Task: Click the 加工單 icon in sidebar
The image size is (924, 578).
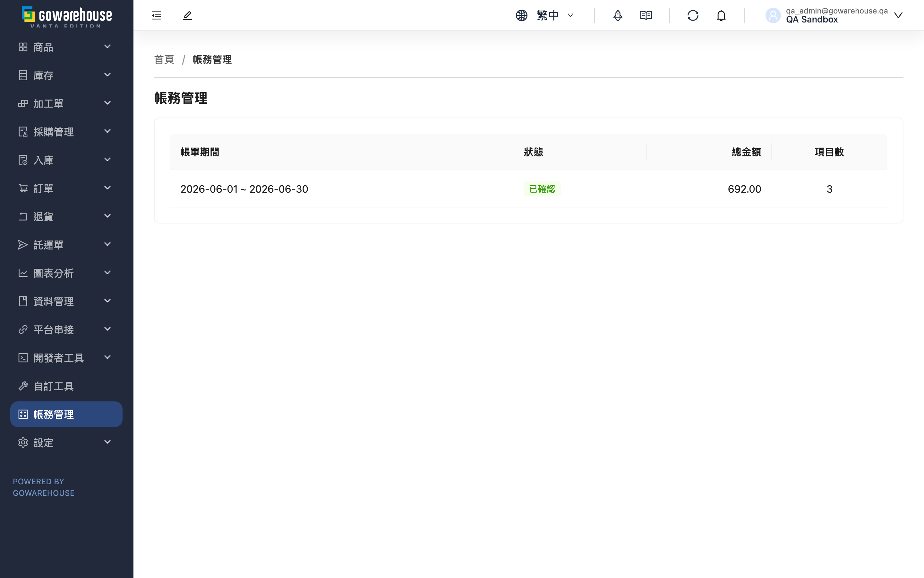Action: (23, 104)
